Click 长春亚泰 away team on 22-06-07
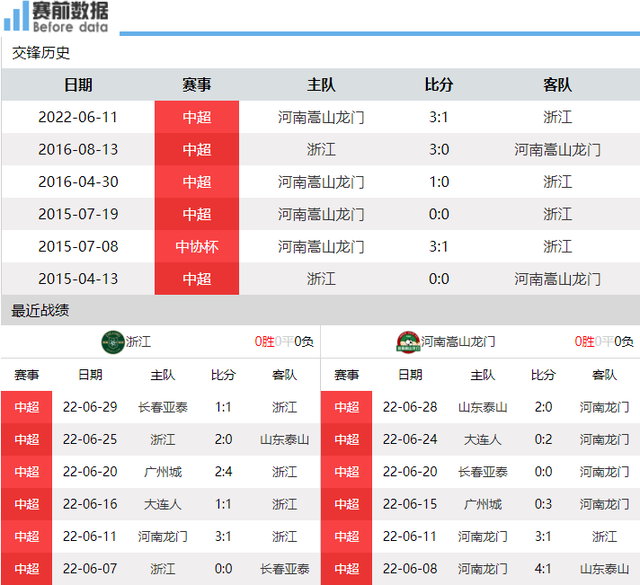This screenshot has height=585, width=640. pyautogui.click(x=284, y=569)
